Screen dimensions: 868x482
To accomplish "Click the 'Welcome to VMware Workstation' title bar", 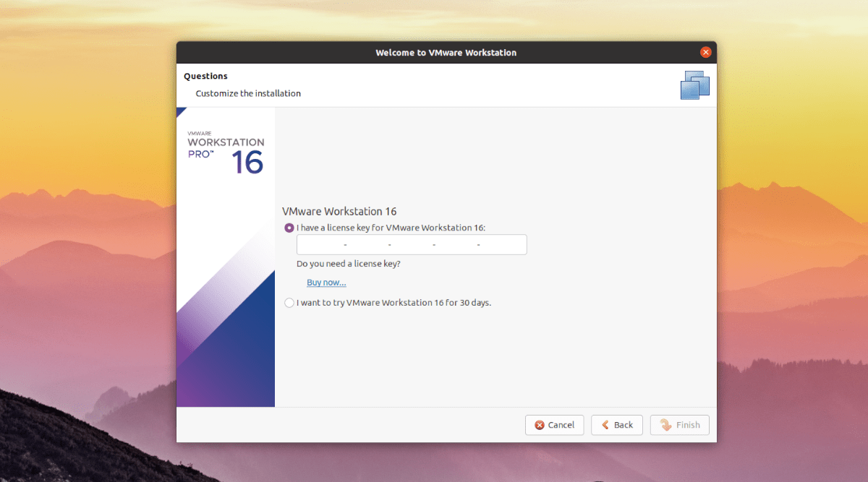I will coord(446,53).
